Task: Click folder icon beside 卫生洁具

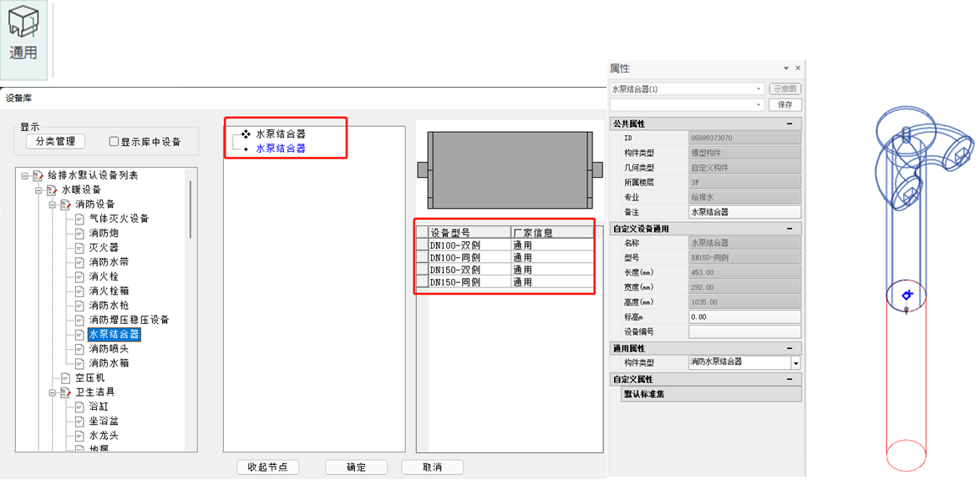Action: (x=65, y=392)
